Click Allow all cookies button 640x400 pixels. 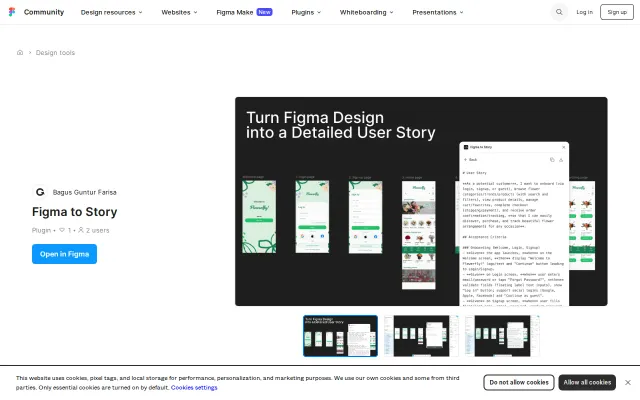click(x=587, y=382)
